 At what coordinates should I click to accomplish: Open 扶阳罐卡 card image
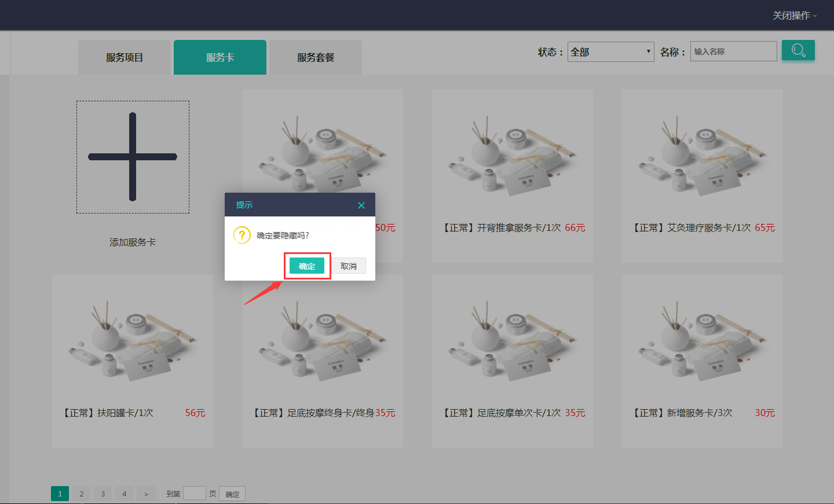[133, 340]
